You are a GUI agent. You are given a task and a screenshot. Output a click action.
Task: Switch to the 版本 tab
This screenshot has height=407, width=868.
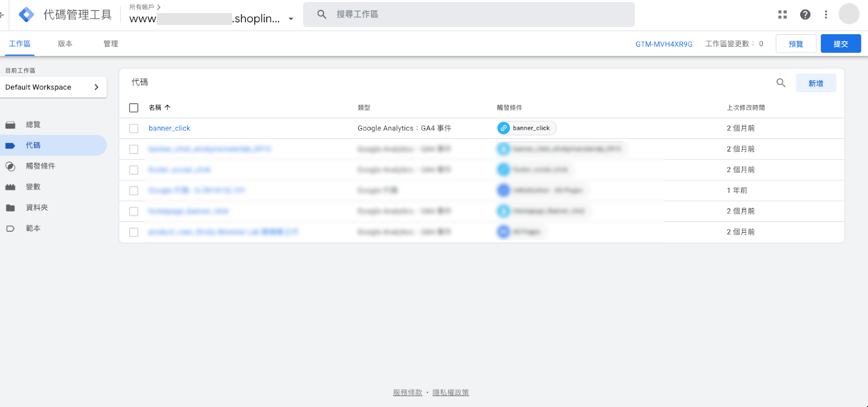(65, 44)
